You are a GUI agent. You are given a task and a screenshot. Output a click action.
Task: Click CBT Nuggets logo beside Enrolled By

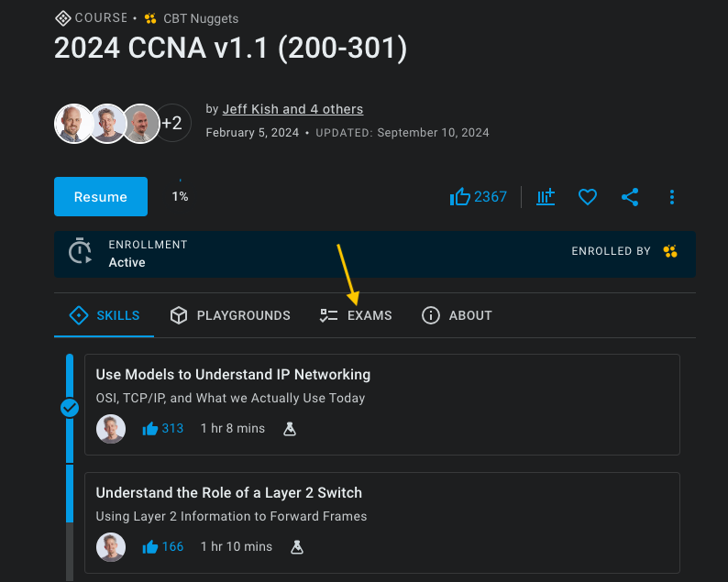[670, 251]
